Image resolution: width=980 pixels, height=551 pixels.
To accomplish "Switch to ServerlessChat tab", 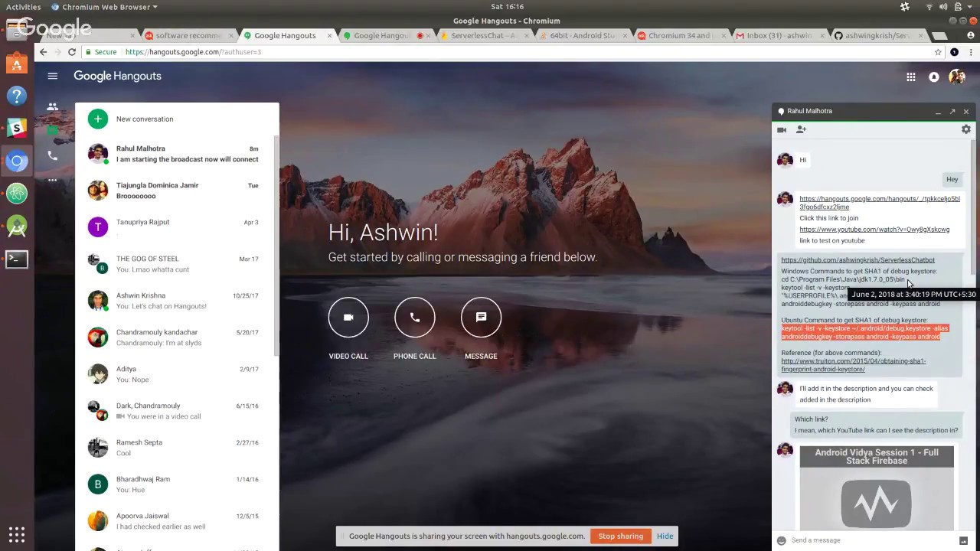I will (484, 35).
